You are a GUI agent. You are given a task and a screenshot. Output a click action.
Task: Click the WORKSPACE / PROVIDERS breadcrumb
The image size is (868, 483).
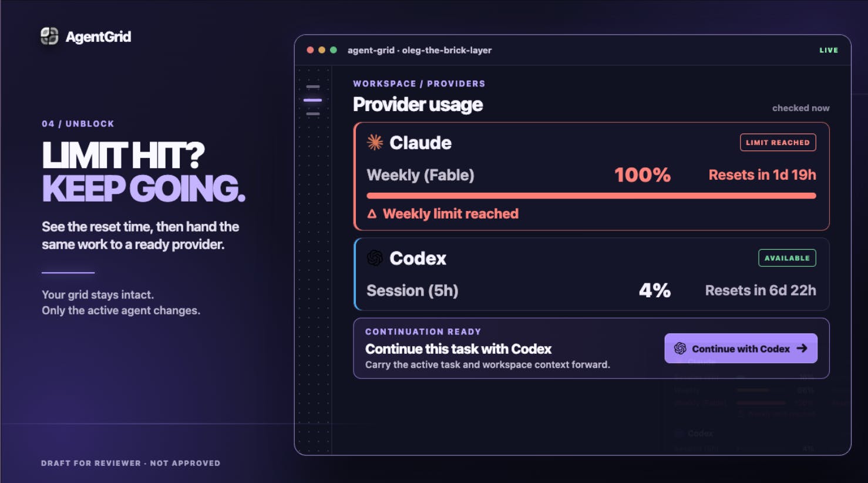[x=419, y=83]
